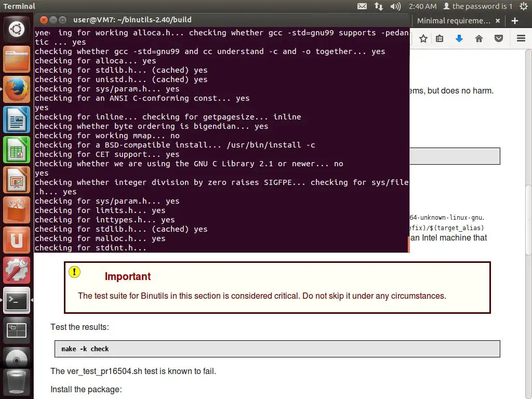532x399 pixels.
Task: Select the 'Minimal requireme...' Firefox tab
Action: coord(454,21)
